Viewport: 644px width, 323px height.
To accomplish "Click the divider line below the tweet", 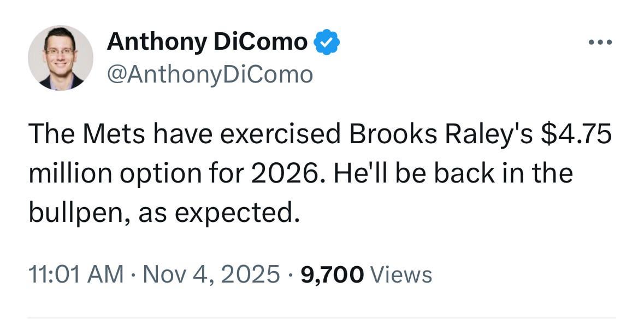I will (x=322, y=315).
